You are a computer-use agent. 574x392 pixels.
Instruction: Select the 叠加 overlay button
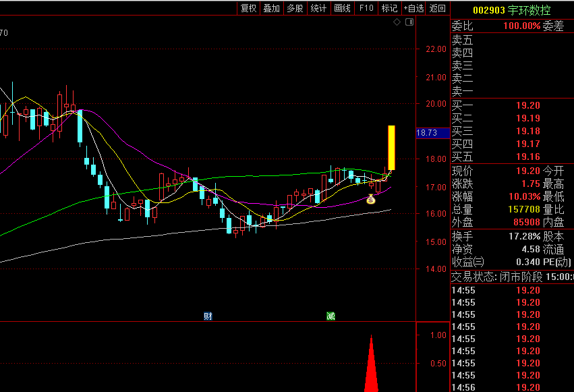coord(272,8)
